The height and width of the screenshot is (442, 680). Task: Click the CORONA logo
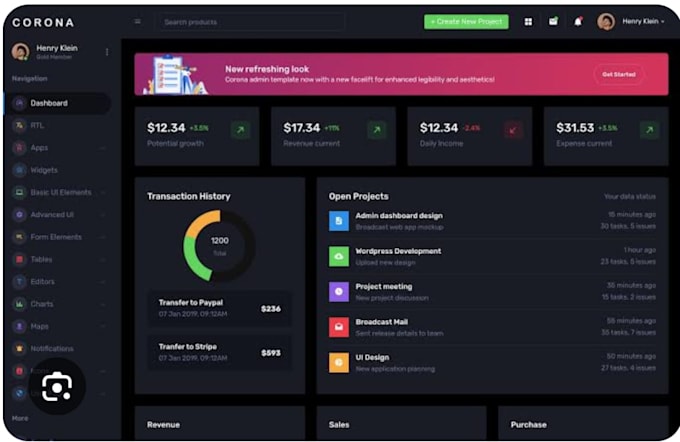(x=43, y=23)
